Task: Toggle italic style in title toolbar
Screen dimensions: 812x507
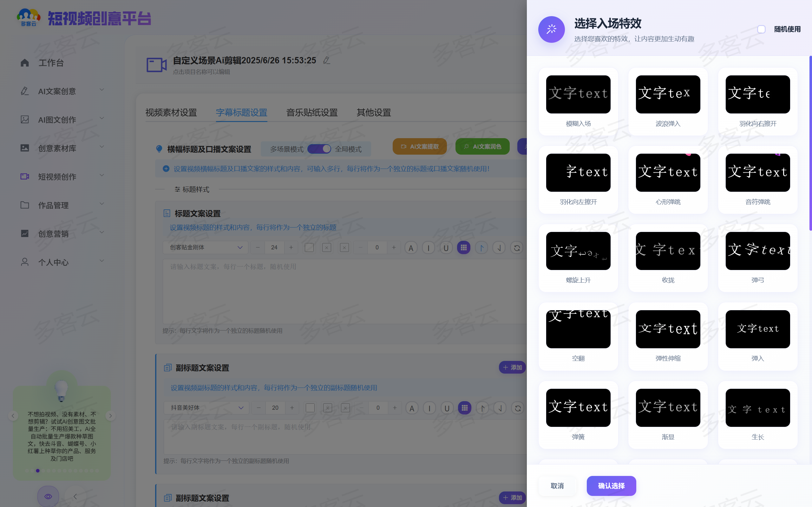Action: (428, 248)
